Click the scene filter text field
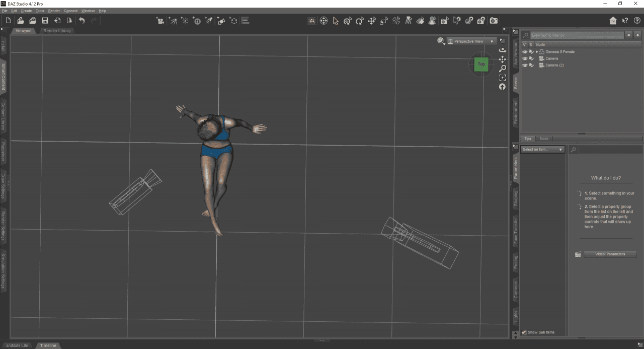644x349 pixels. click(x=577, y=35)
